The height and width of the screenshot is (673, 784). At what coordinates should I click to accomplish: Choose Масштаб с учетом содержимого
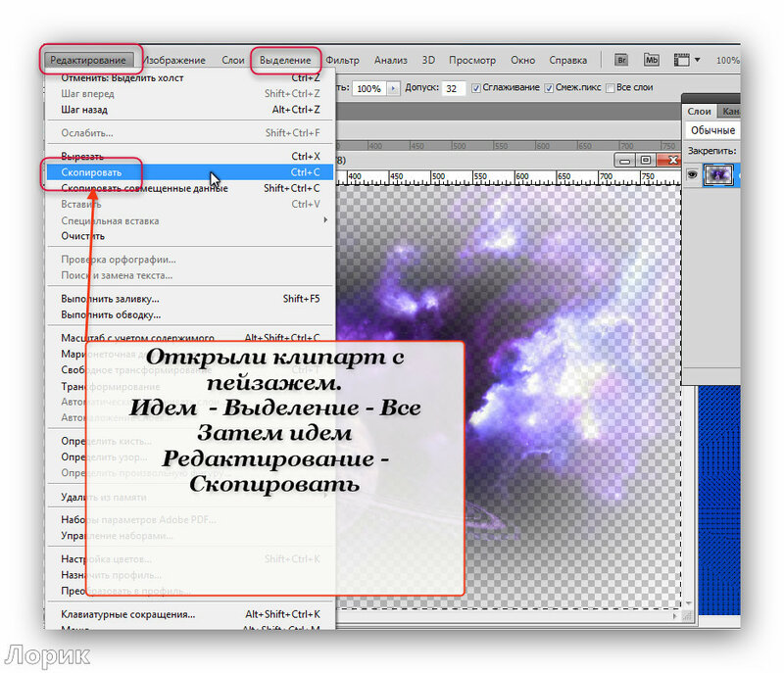pos(190,338)
